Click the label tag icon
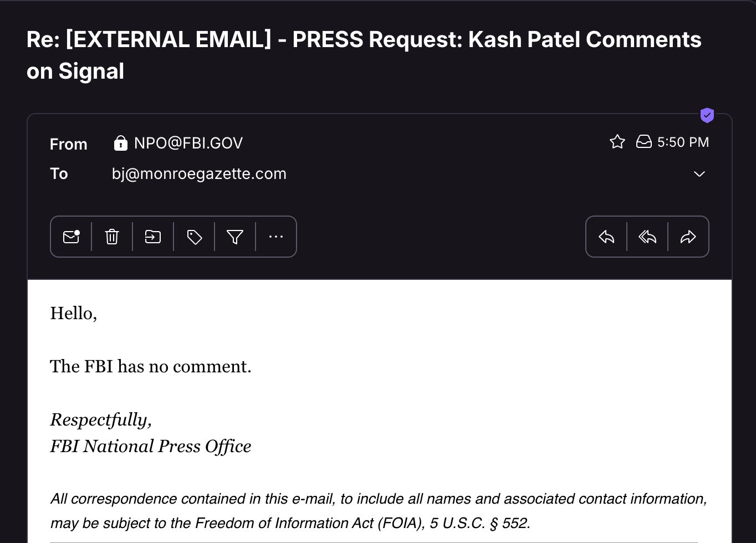Image resolution: width=756 pixels, height=543 pixels. pos(194,237)
